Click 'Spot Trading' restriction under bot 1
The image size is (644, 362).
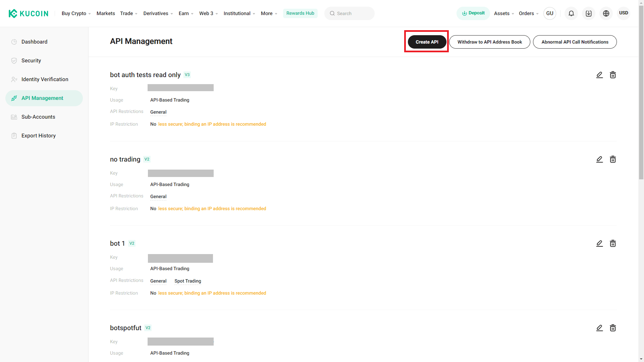point(187,281)
